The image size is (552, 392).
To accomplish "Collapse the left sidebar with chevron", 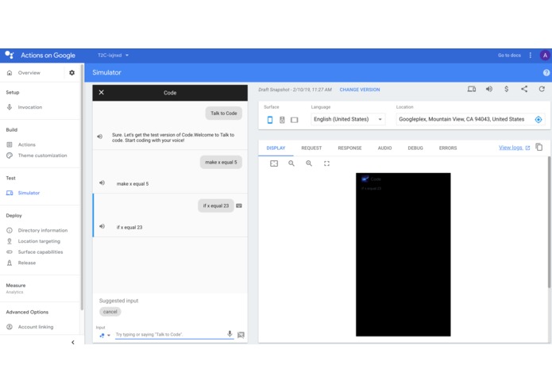I will click(73, 342).
